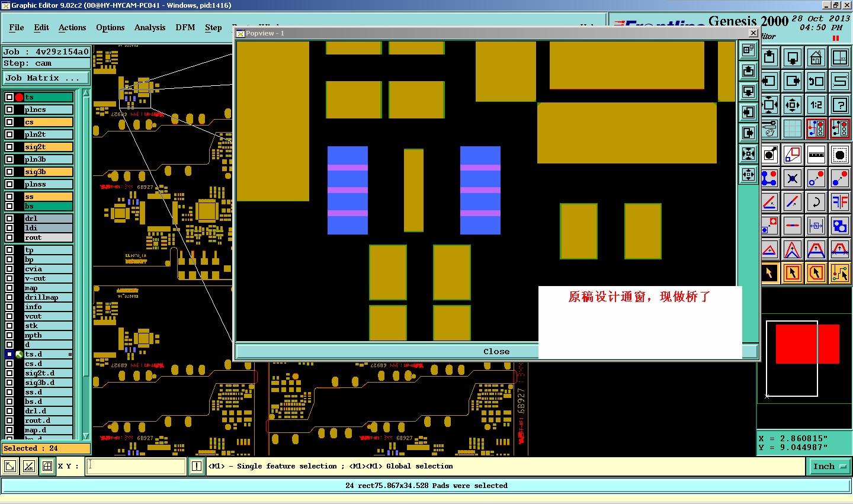Toggle the checkbox for layer ts
This screenshot has width=853, height=504.
point(9,97)
